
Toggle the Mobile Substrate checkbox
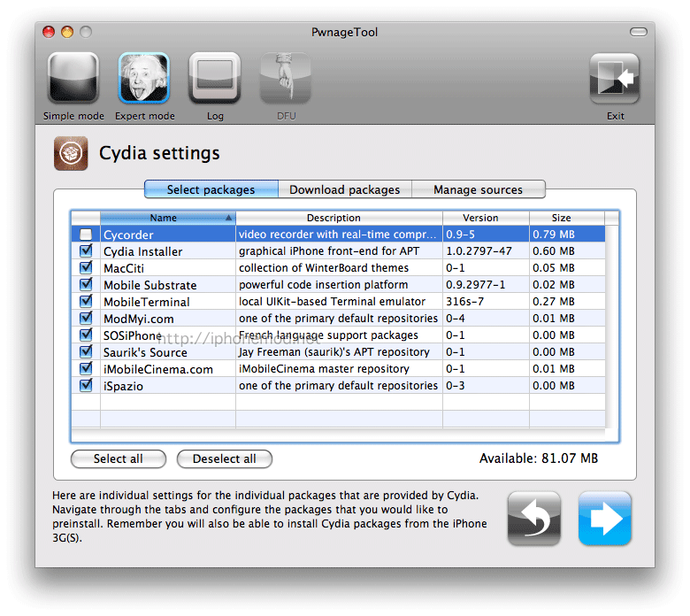(86, 284)
